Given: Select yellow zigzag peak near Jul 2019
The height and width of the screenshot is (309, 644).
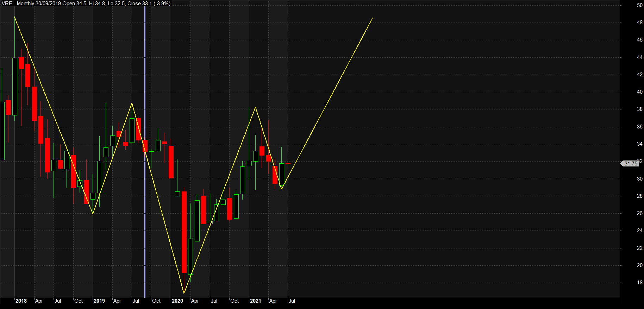Looking at the screenshot, I should point(132,103).
